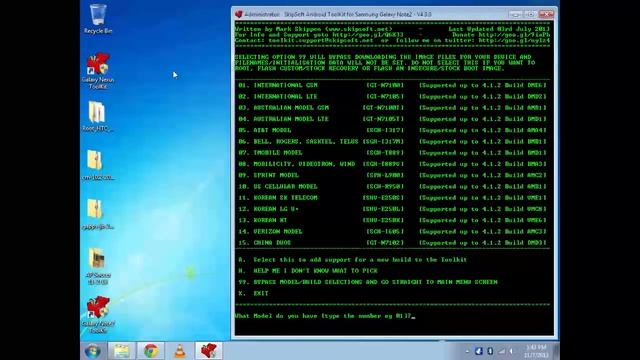Click the 'Written by Mark Skippen' header line
This screenshot has width=640, height=360.
click(x=313, y=29)
